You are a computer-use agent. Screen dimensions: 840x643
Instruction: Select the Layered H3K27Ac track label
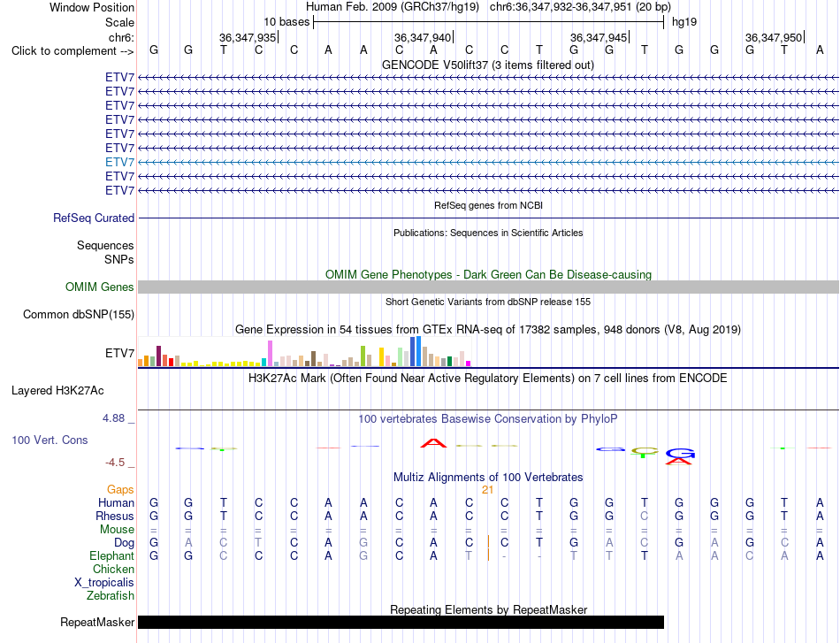57,391
